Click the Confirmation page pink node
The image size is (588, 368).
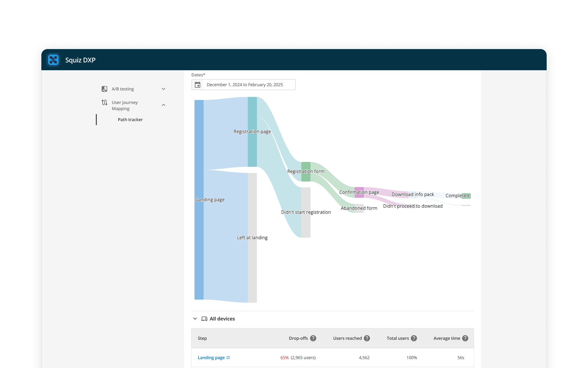(359, 192)
